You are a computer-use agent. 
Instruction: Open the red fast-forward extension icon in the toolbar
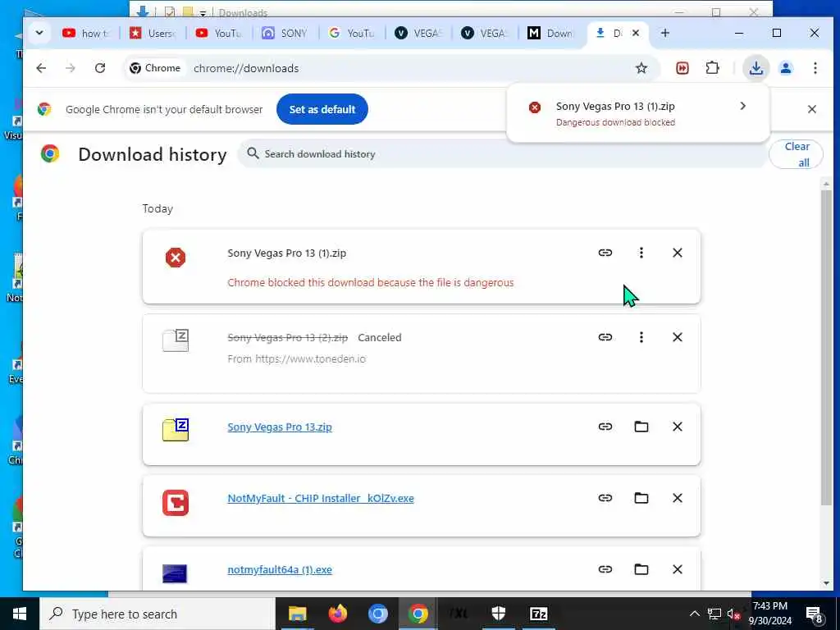click(x=682, y=68)
